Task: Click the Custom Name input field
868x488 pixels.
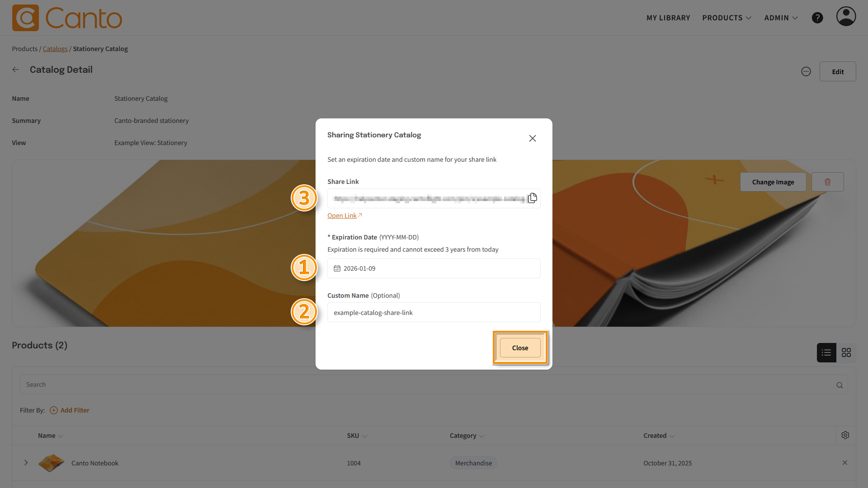Action: click(434, 312)
